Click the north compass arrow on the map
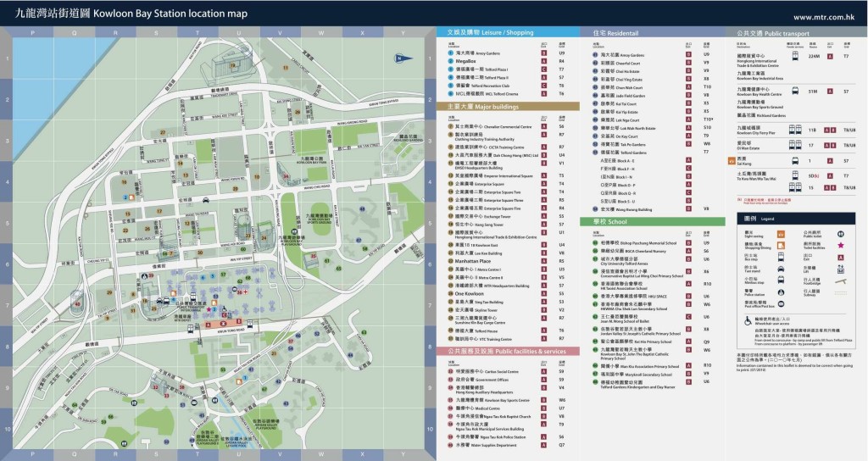This screenshot has width=868, height=461. 404,58
